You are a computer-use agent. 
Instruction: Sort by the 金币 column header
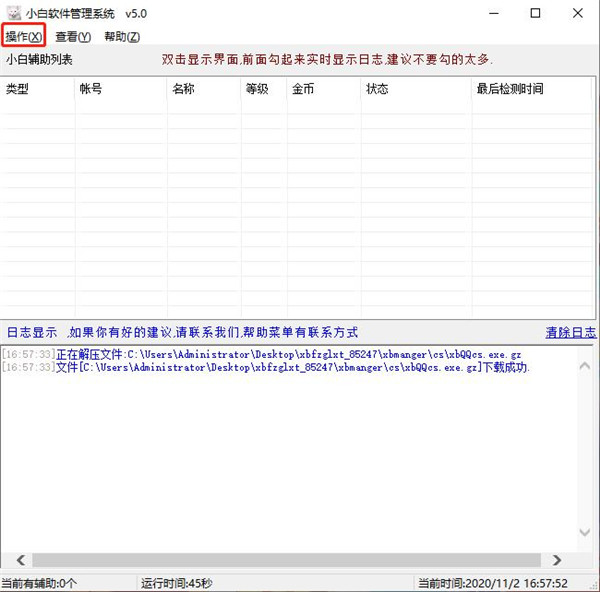coord(323,89)
